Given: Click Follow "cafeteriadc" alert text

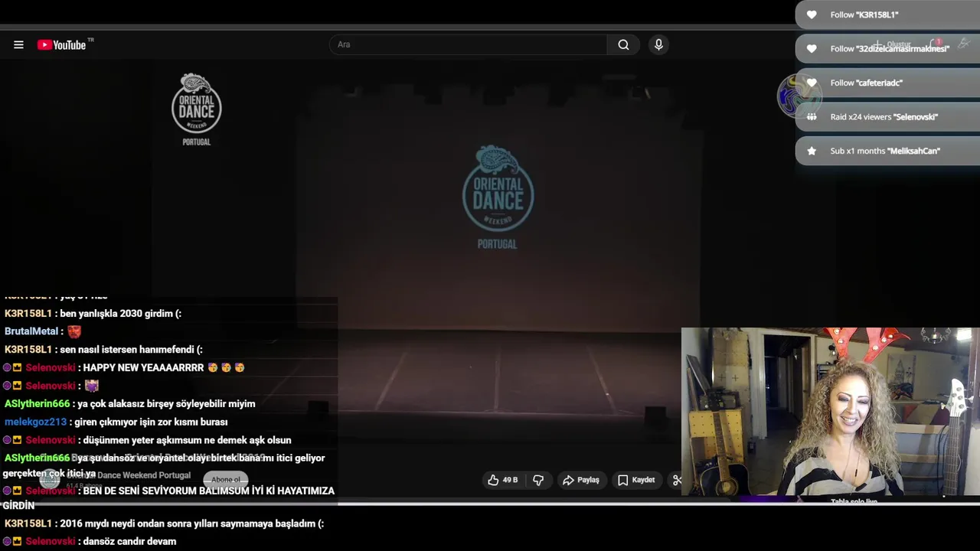Looking at the screenshot, I should coord(866,83).
